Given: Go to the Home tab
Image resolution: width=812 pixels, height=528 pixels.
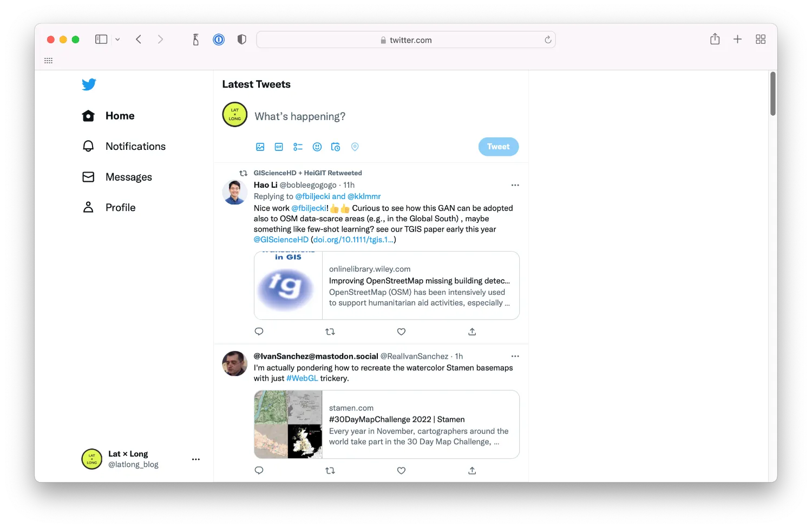Looking at the screenshot, I should pos(120,116).
